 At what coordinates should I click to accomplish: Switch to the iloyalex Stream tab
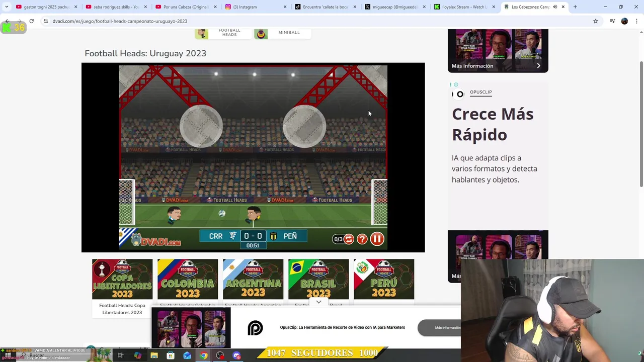tap(464, 7)
